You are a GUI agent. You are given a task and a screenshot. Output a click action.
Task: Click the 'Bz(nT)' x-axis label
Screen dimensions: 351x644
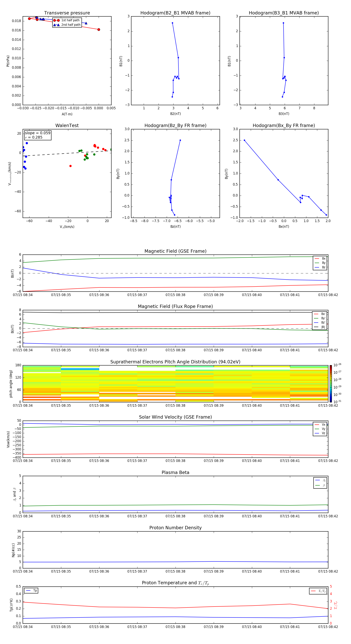click(175, 227)
